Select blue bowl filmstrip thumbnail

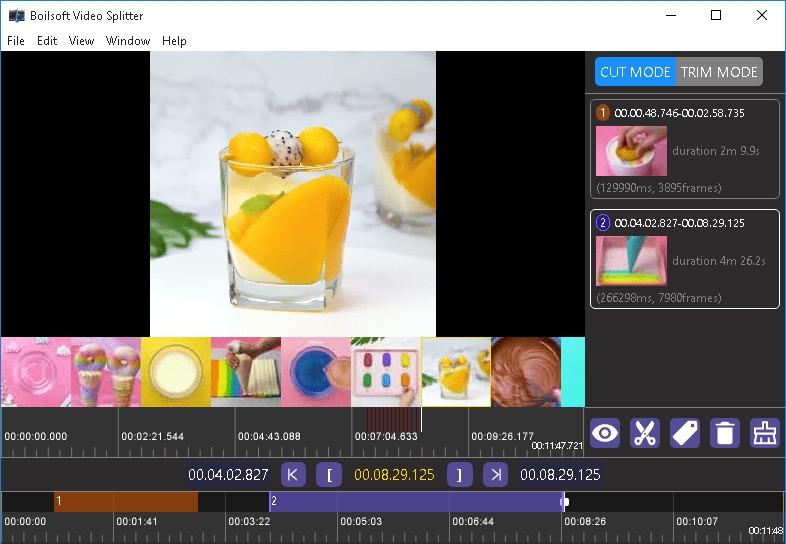coord(316,372)
